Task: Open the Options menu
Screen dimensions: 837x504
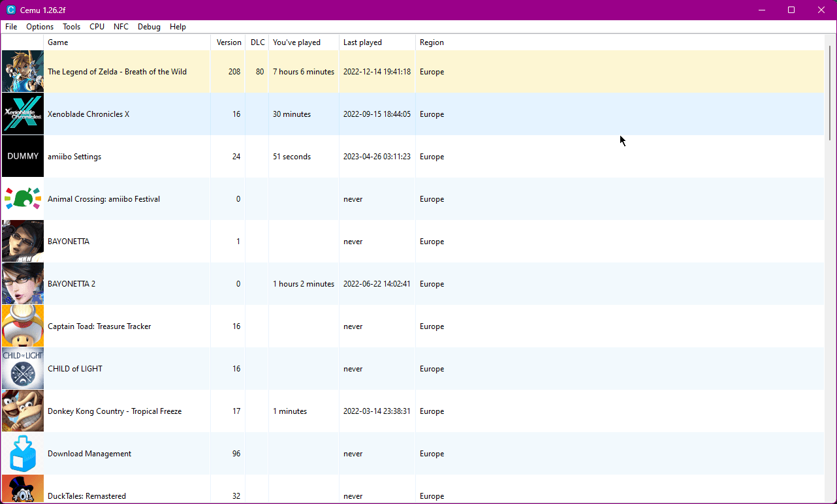Action: click(40, 27)
